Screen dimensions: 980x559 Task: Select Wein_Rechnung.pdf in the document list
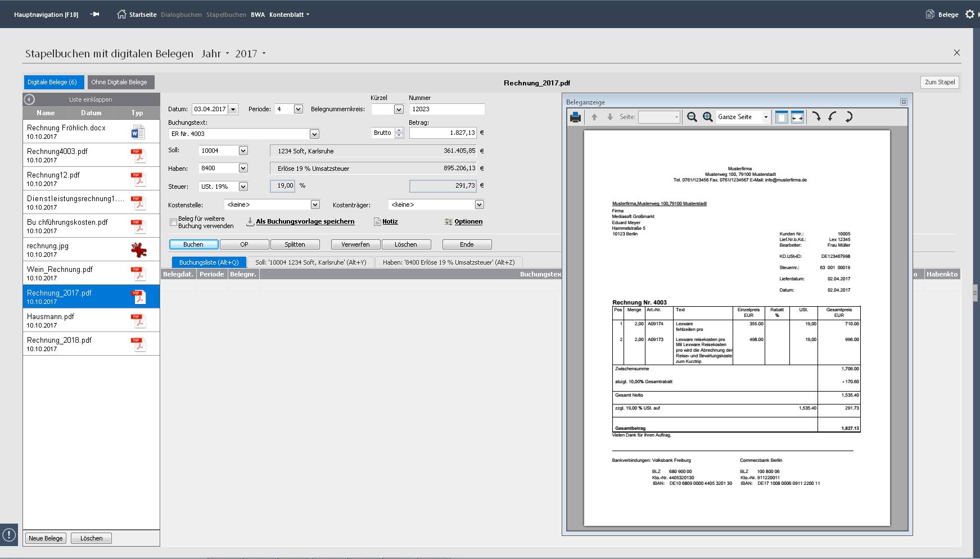pos(91,273)
